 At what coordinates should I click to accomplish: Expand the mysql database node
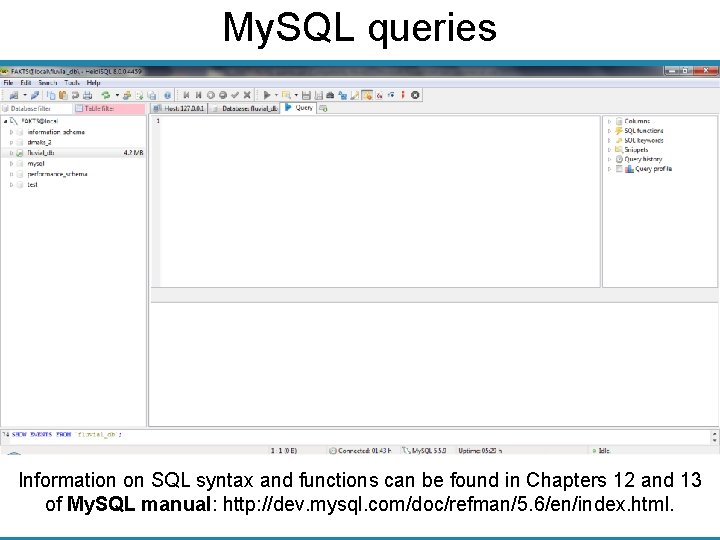point(11,163)
